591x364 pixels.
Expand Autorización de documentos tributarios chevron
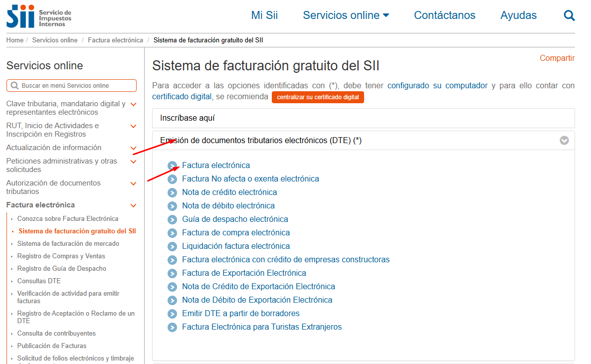coord(133,183)
